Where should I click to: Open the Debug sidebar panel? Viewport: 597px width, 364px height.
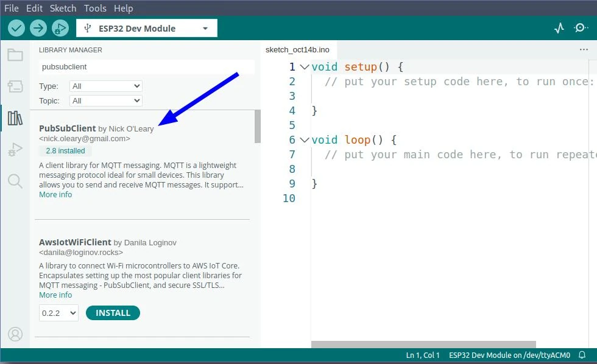pos(15,150)
